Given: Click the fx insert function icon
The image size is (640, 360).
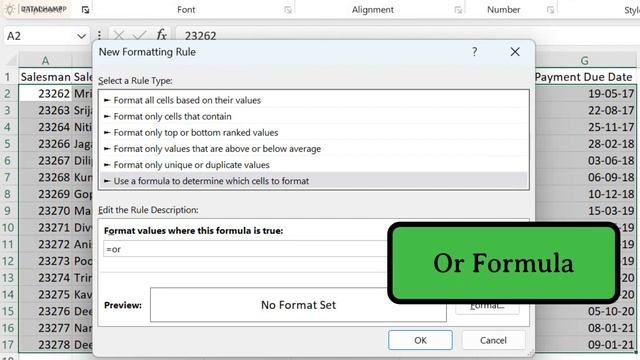Looking at the screenshot, I should pos(161,35).
